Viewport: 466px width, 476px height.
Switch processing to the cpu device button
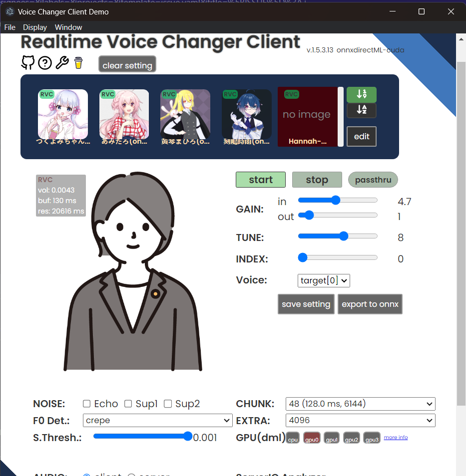[292, 438]
